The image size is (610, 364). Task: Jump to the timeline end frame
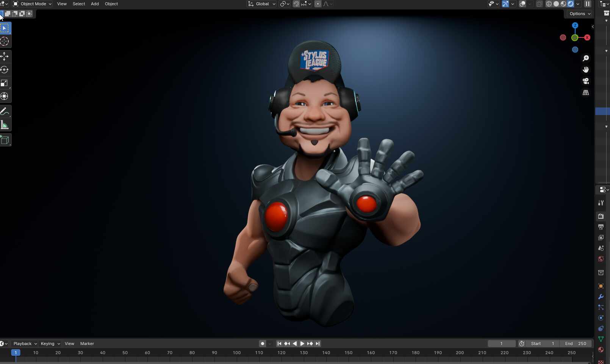pos(318,344)
